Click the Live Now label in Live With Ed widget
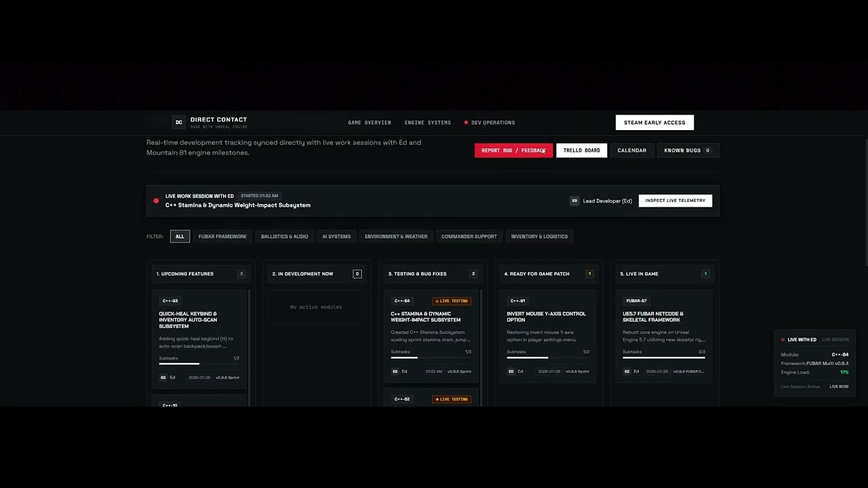 coord(839,386)
